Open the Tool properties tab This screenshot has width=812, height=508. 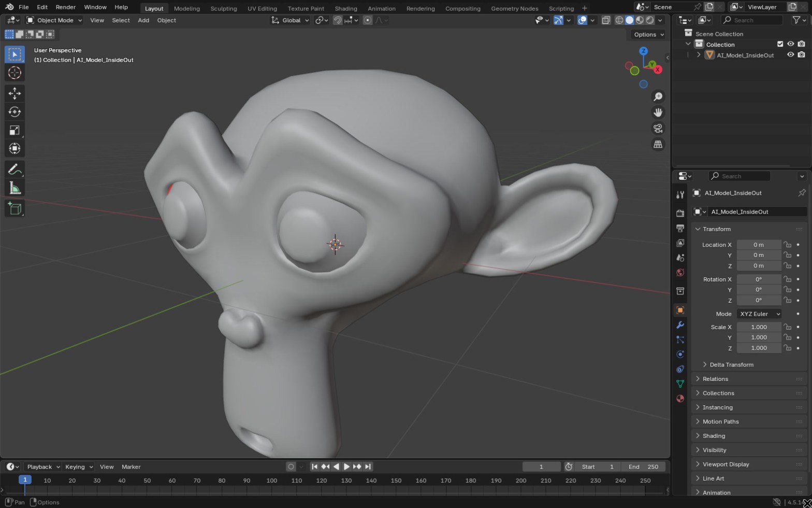[680, 194]
